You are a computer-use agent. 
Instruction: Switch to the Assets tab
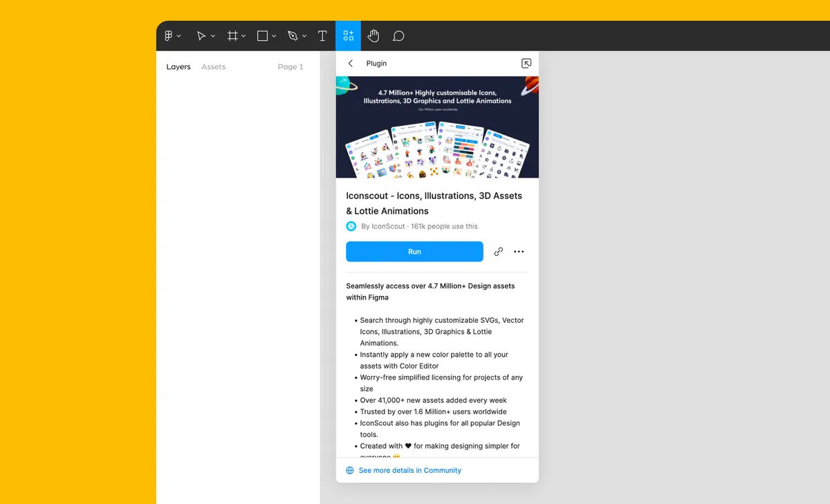coord(213,66)
